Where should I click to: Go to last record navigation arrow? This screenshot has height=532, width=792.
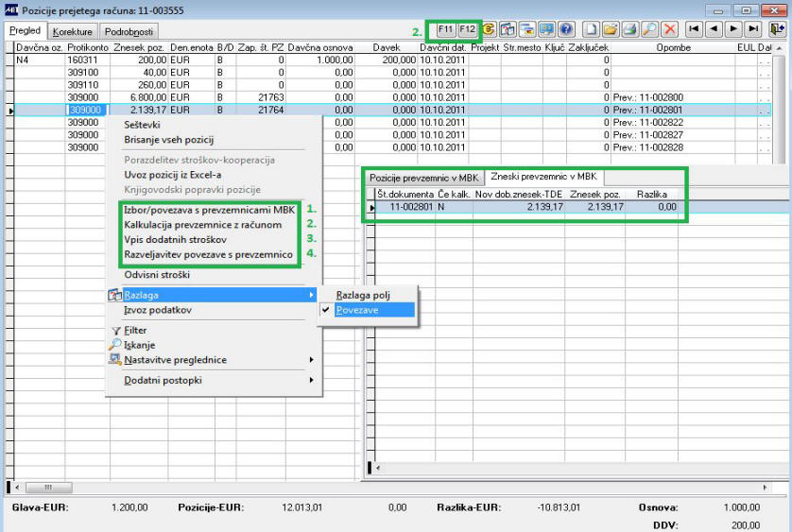(x=753, y=29)
